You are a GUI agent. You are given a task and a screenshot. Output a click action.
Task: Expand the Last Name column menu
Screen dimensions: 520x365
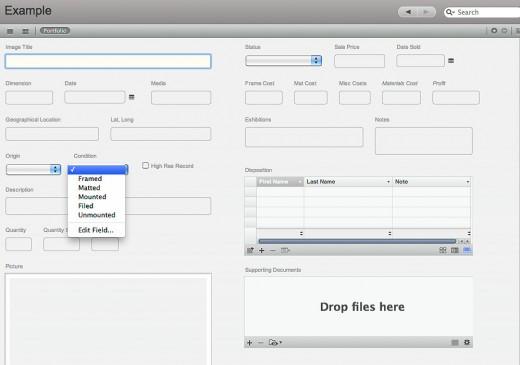[x=388, y=182]
